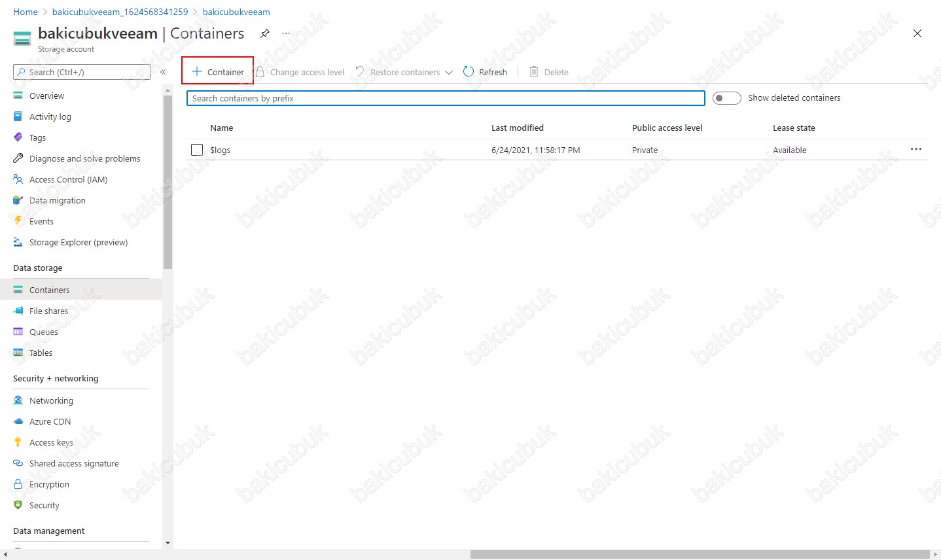The width and height of the screenshot is (941, 560).
Task: Open the more options ellipsis for $logs row
Action: (916, 149)
